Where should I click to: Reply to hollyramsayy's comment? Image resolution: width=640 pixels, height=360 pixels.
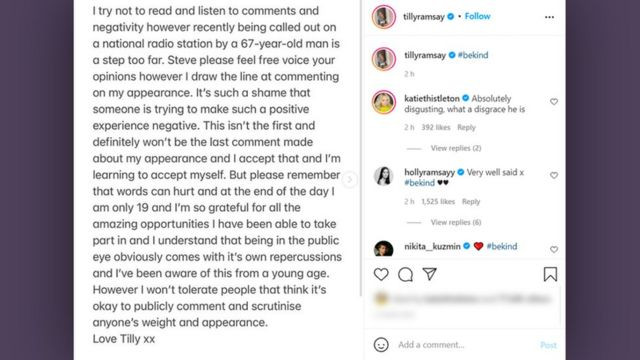(471, 201)
